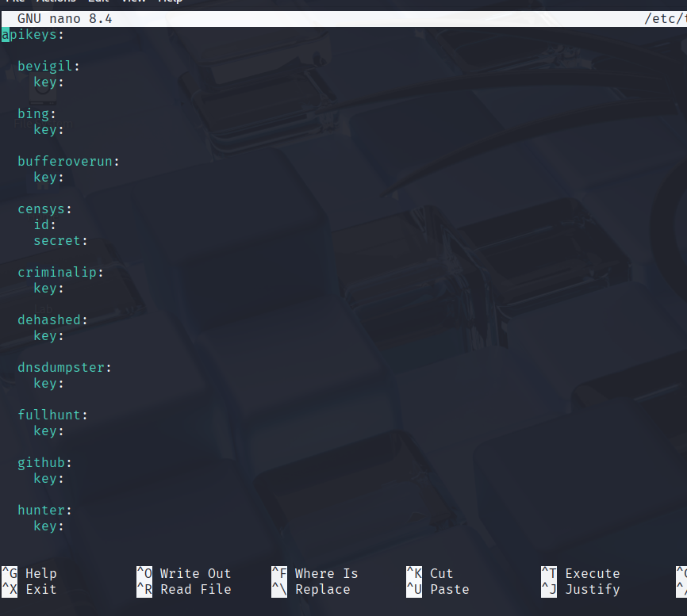Click the "key:" line under github
Image resolution: width=687 pixels, height=616 pixels.
click(48, 479)
